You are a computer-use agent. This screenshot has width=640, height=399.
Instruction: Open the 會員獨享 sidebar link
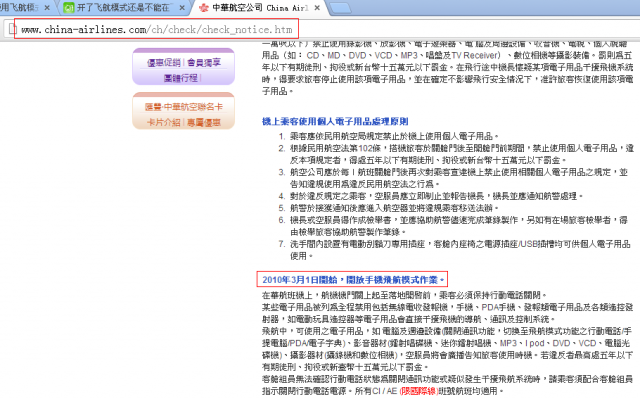(204, 62)
